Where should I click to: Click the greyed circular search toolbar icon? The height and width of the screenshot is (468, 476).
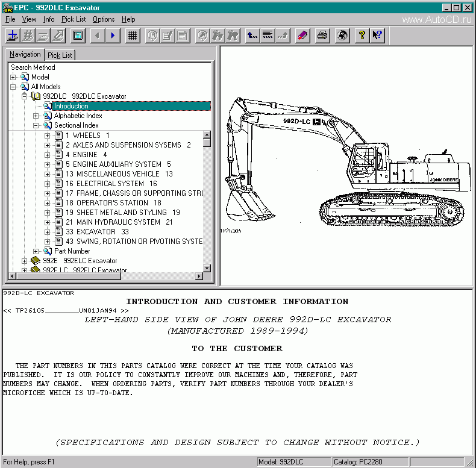pyautogui.click(x=202, y=36)
